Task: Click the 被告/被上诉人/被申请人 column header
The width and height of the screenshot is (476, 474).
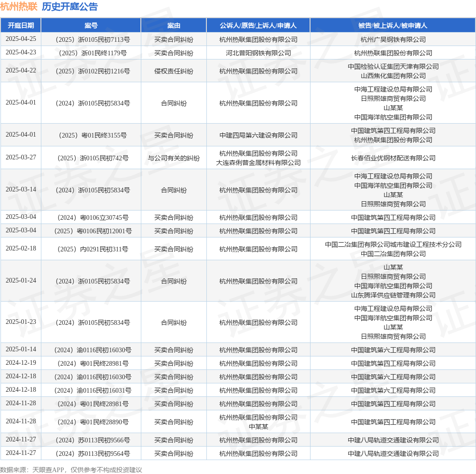Action: (x=393, y=26)
